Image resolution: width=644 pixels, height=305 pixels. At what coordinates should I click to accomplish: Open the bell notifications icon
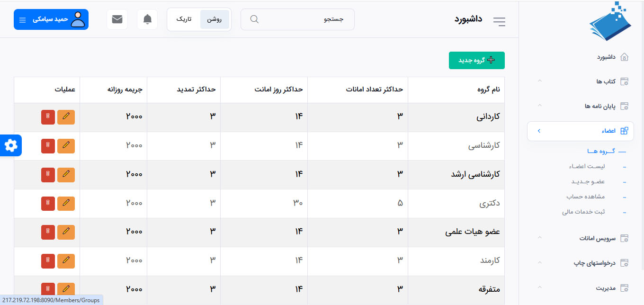147,19
